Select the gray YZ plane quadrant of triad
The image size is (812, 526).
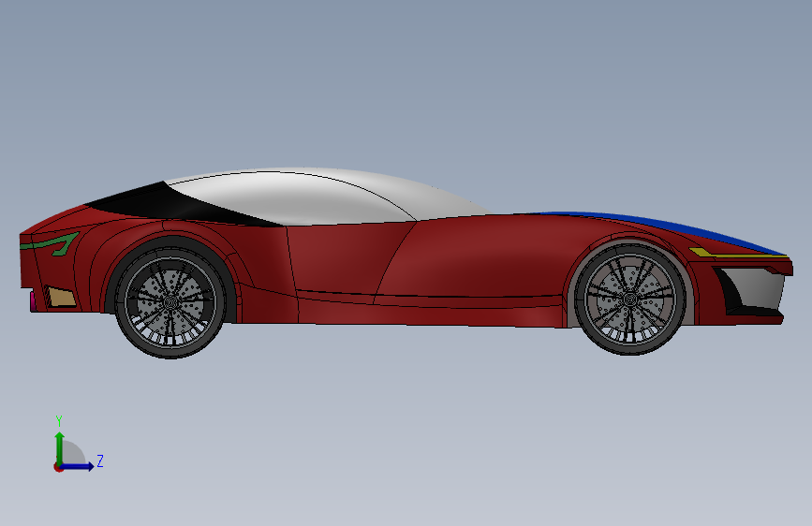coord(71,454)
